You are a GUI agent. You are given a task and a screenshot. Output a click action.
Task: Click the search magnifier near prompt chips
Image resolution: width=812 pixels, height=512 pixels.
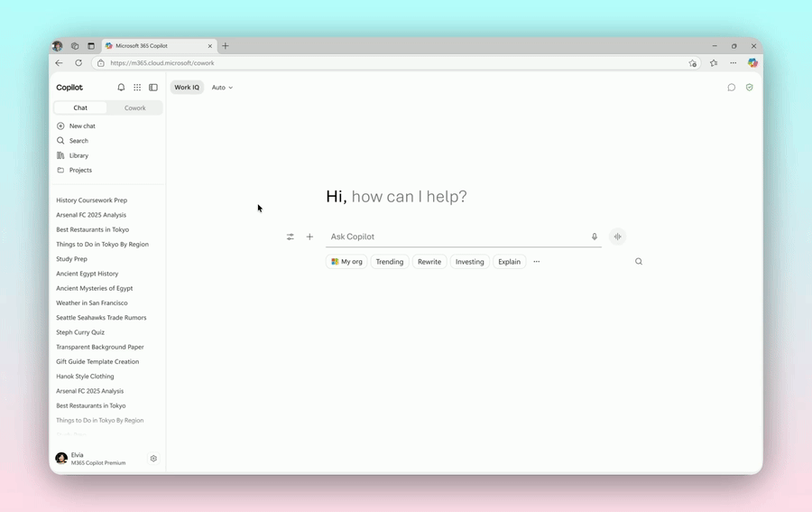tap(639, 262)
